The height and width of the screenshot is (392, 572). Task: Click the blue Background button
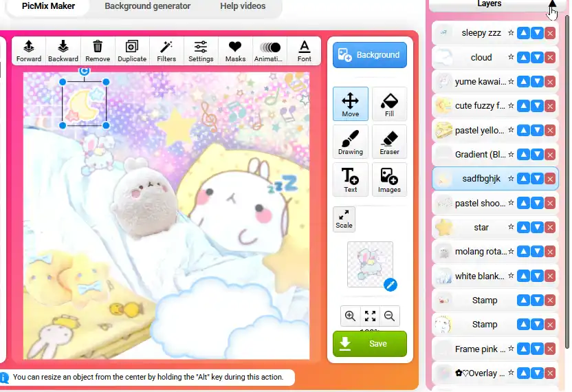coord(370,55)
